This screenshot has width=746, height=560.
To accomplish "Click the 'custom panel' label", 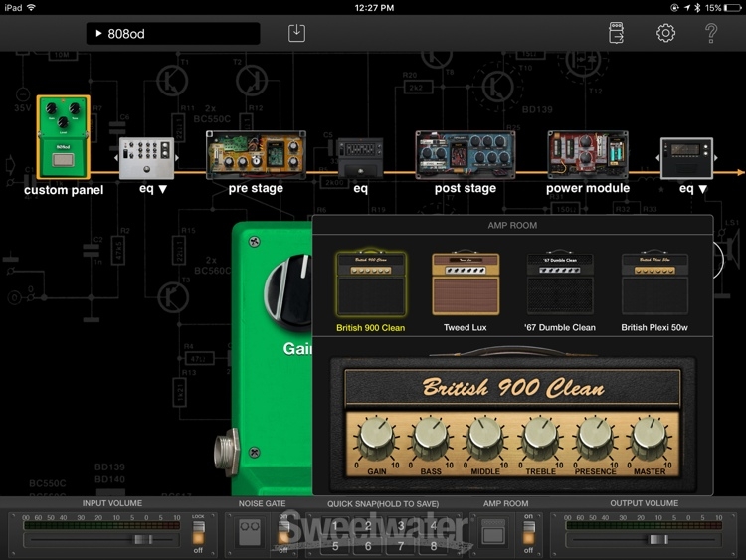I will point(64,190).
